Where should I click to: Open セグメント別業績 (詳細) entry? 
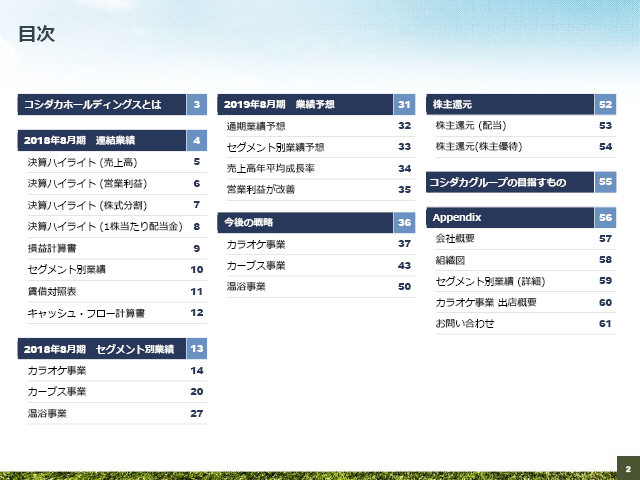(526, 281)
